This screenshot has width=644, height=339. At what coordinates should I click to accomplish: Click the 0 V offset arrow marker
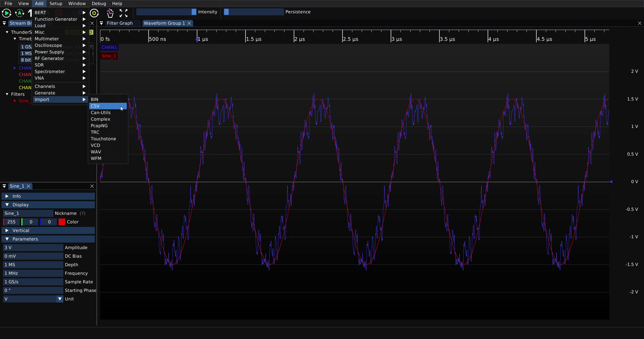click(x=611, y=182)
